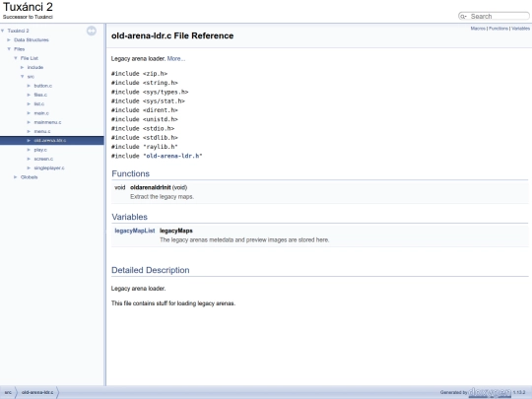532x399 pixels.
Task: Collapse the Files node arrow
Action: tap(9, 49)
